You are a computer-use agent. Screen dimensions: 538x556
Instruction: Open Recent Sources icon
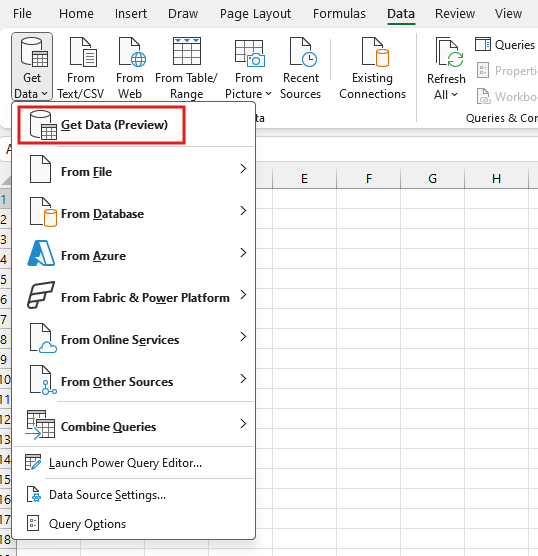(x=303, y=52)
